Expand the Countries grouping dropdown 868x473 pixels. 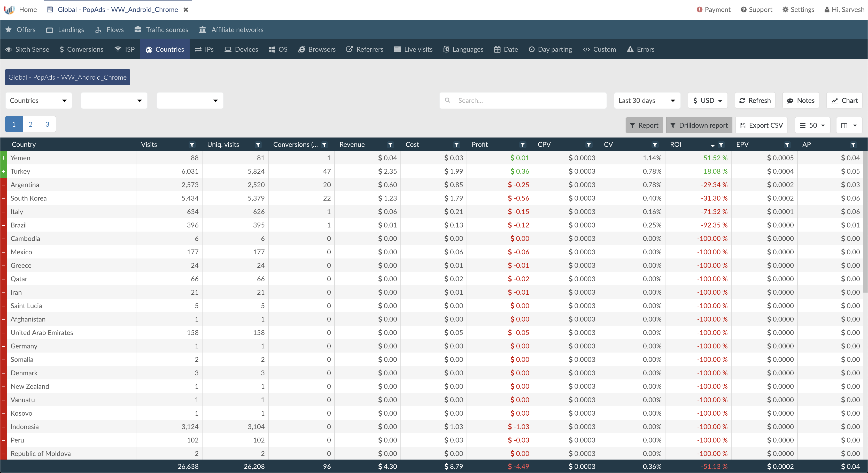[39, 101]
